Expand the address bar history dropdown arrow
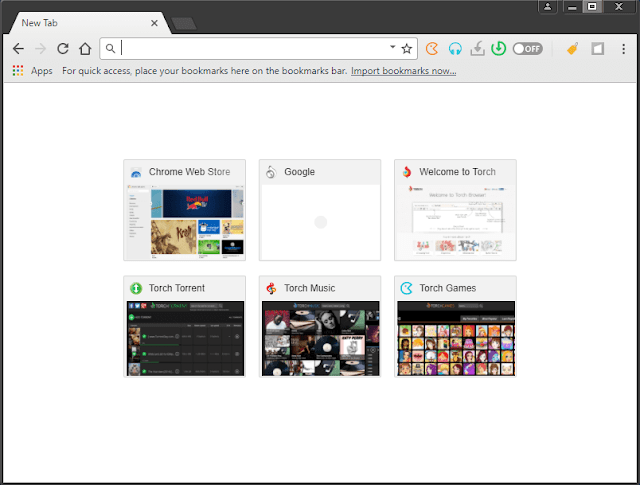 click(393, 47)
